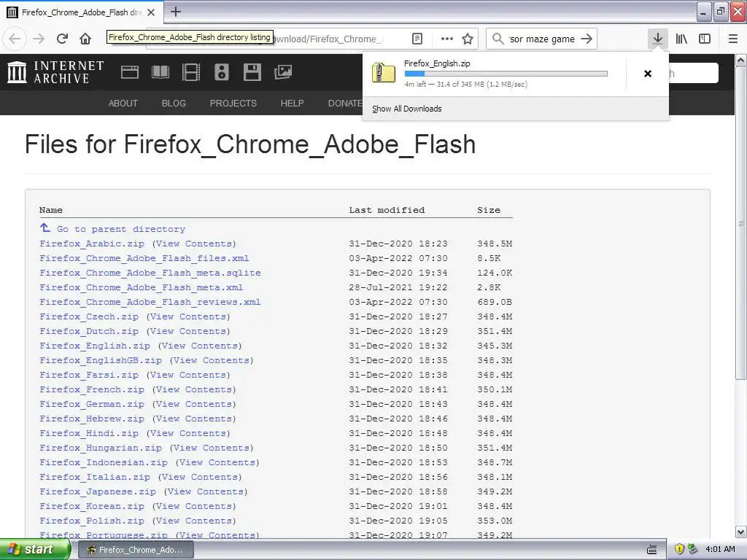Click Firefox_Polish.zip file link
The height and width of the screenshot is (560, 747).
(91, 521)
